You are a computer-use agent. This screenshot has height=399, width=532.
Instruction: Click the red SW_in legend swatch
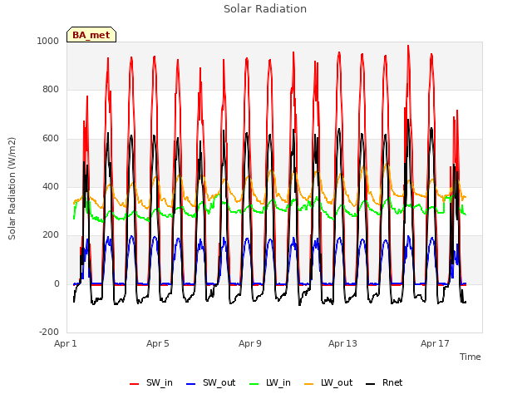click(x=135, y=384)
